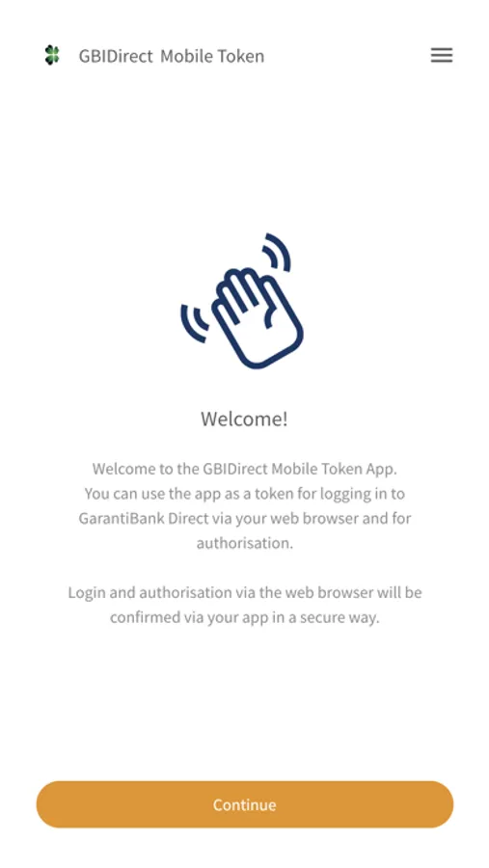Click the "GarantiBank Direct" text
The width and height of the screenshot is (489, 868).
(x=144, y=519)
